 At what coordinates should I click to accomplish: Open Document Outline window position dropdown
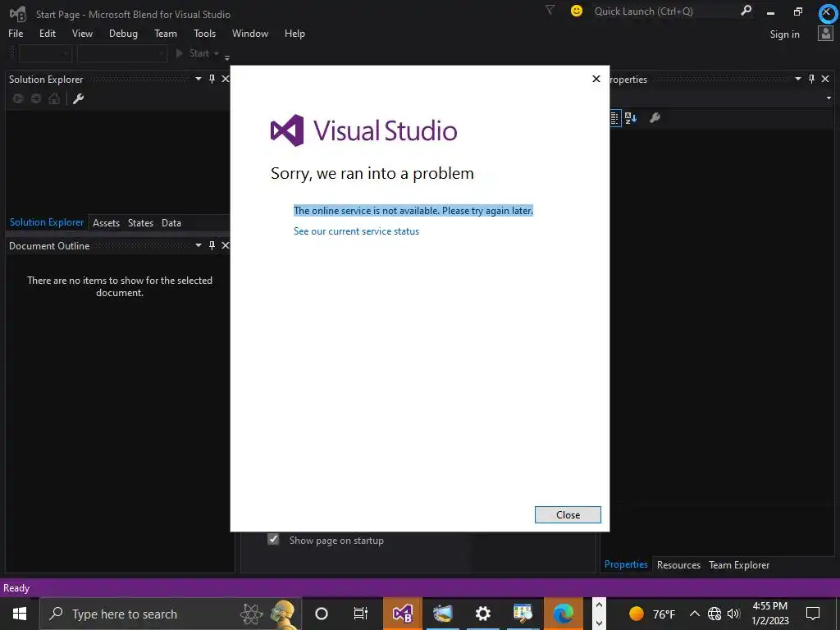click(199, 245)
